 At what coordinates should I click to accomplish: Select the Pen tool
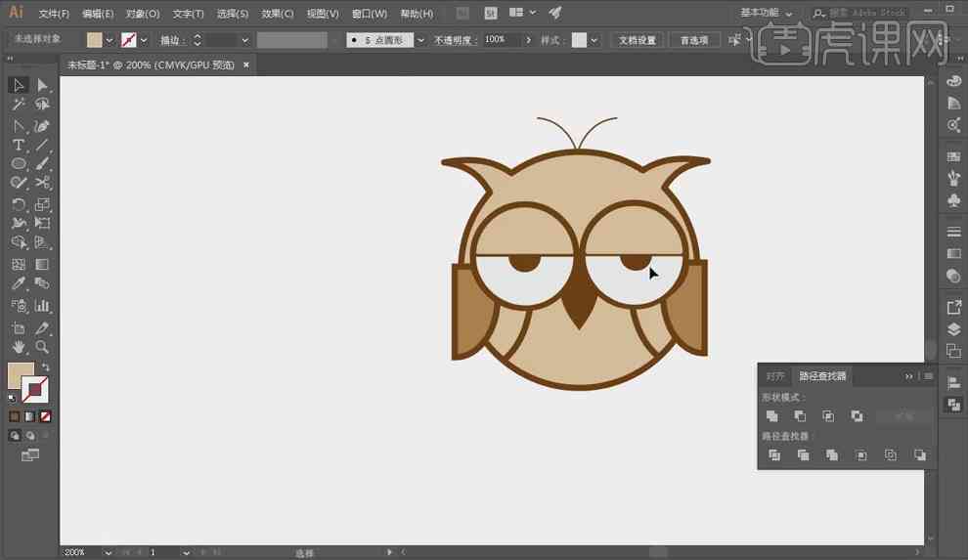point(19,126)
